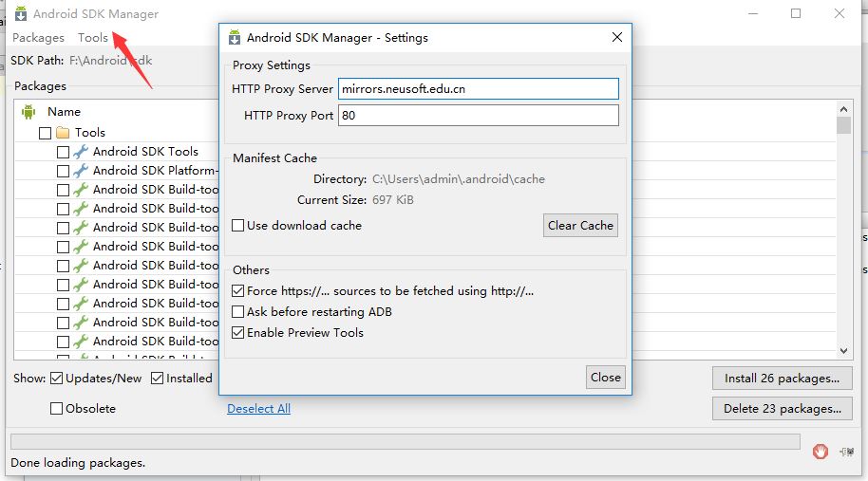The image size is (868, 481).
Task: Click the Android SDK Platform-tools wrench icon
Action: [81, 170]
